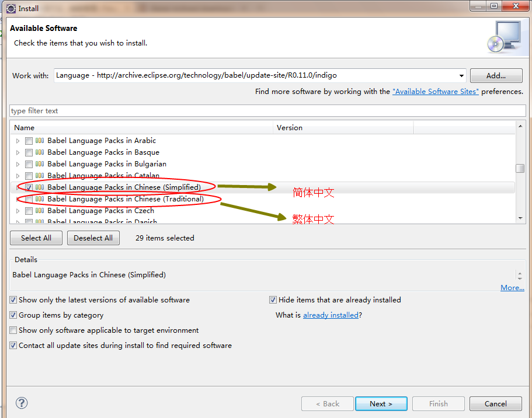The image size is (532, 418).
Task: Maximize the Install dialog window
Action: [494, 6]
